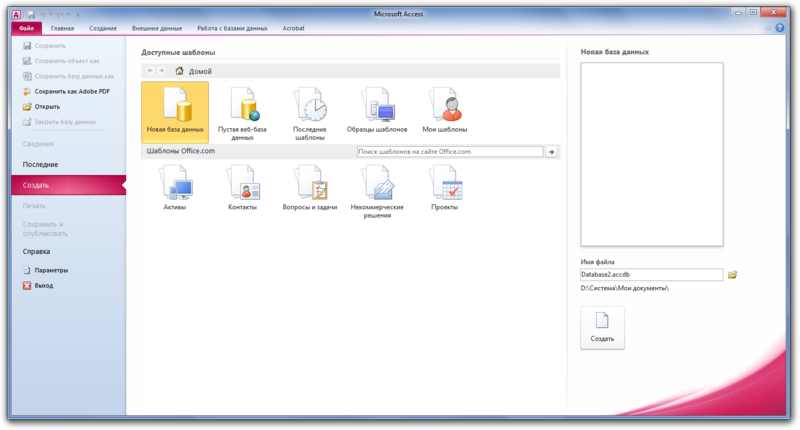Switch to Работа с базами данных tab
Image resolution: width=800 pixels, height=430 pixels.
tap(232, 29)
